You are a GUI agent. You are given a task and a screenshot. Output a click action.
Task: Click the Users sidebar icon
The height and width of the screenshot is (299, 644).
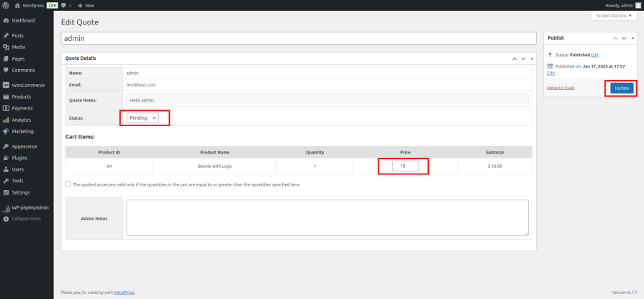coord(6,169)
